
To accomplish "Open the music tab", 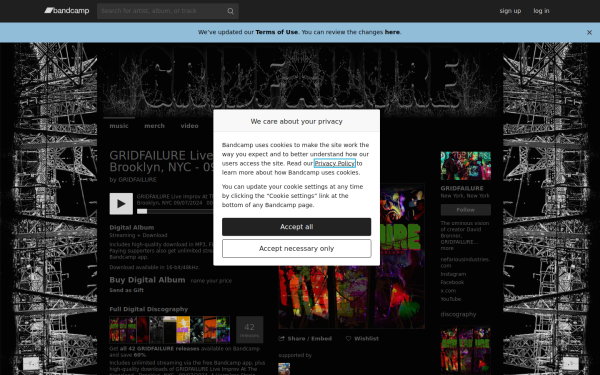I will [x=119, y=126].
